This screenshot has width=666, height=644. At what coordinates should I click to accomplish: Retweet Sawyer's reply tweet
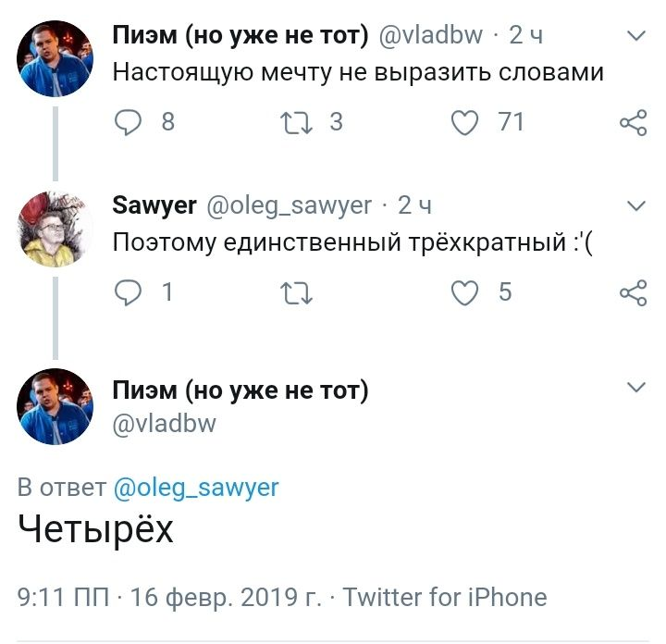297,293
